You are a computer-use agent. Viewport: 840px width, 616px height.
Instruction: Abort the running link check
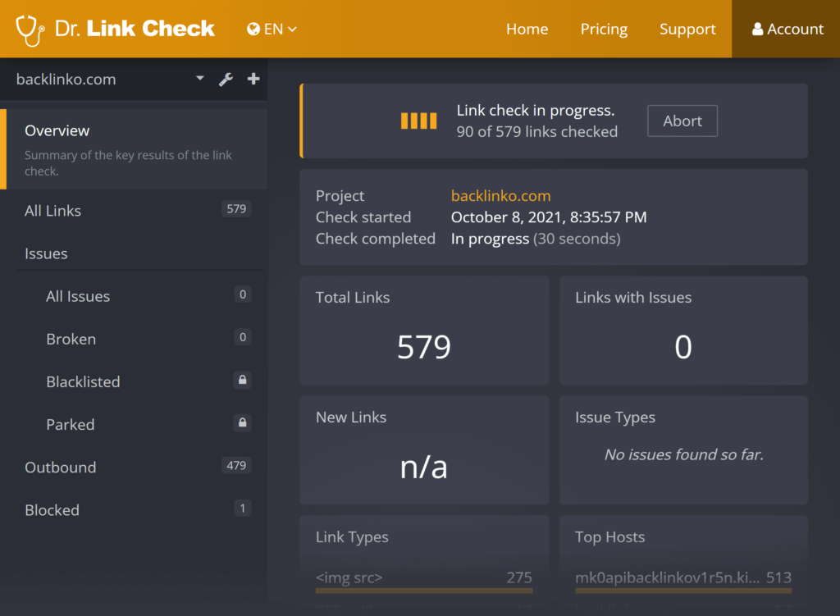point(682,120)
